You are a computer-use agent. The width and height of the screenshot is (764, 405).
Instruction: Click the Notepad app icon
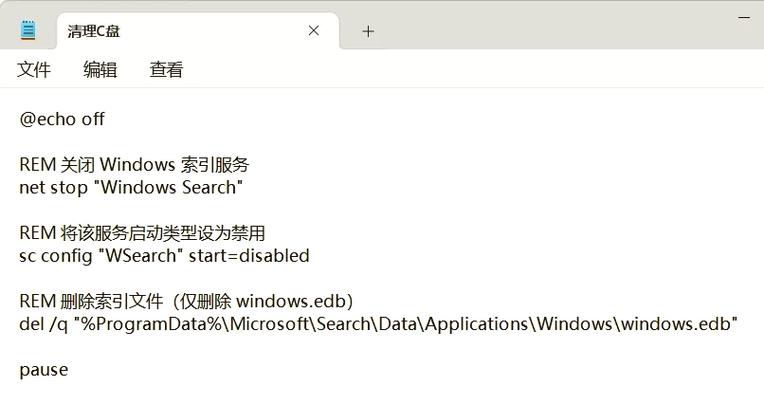coord(28,30)
